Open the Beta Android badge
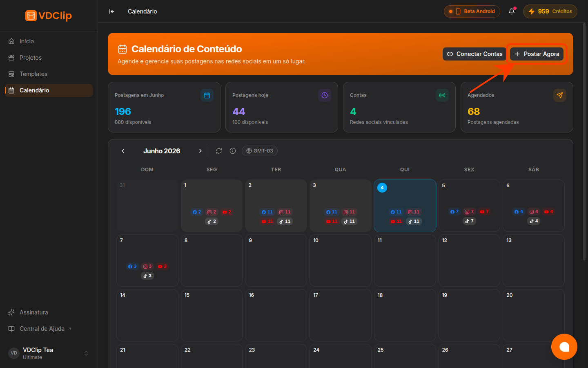Screen dimensions: 588x368 coord(472,11)
